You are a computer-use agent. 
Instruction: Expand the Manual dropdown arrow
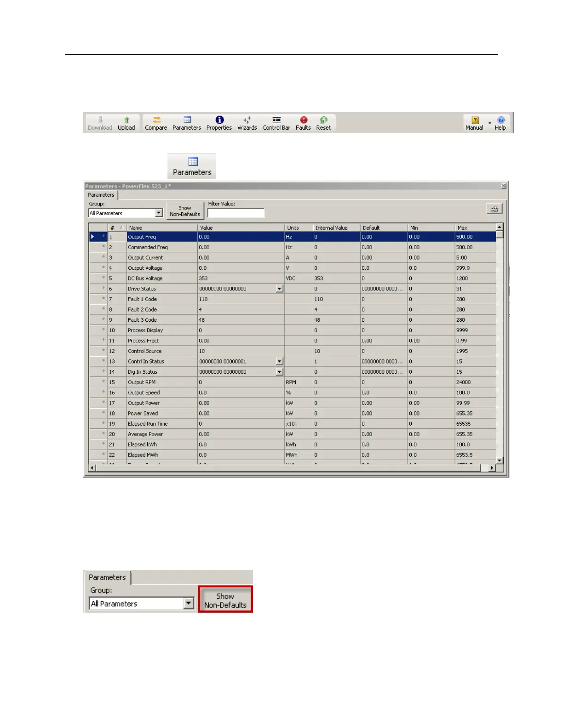click(489, 124)
